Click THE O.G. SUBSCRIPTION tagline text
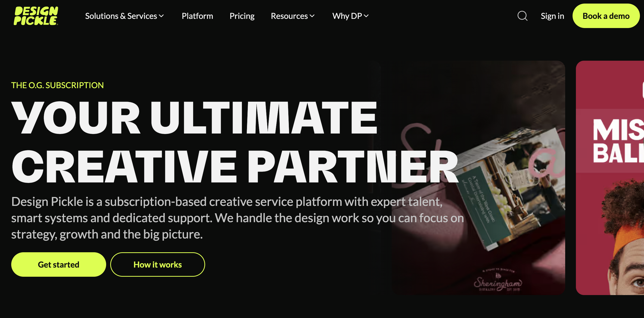This screenshot has width=644, height=318. [x=57, y=85]
